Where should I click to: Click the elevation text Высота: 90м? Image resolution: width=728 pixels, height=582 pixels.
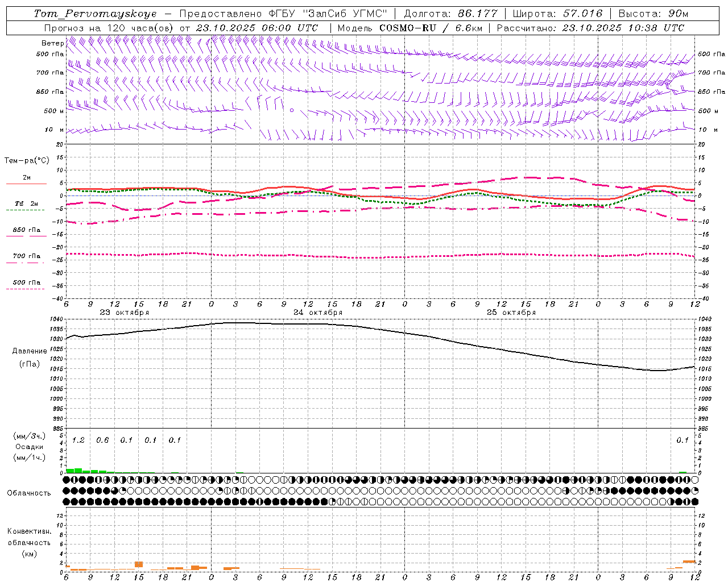click(653, 14)
